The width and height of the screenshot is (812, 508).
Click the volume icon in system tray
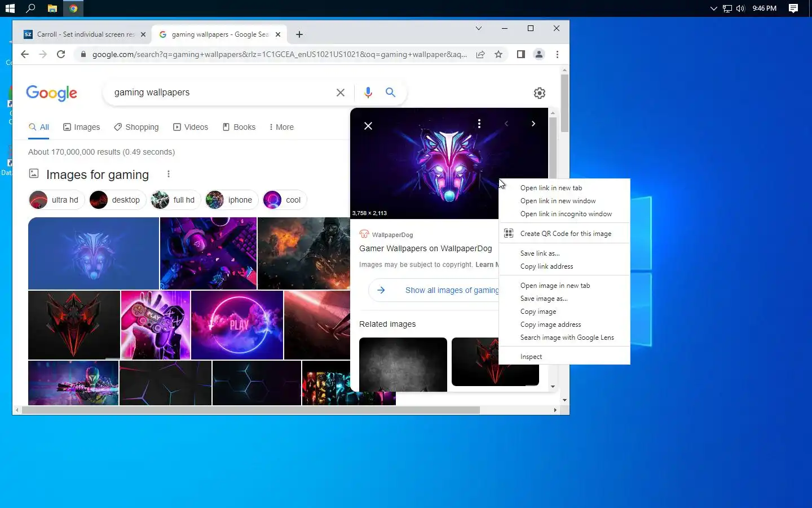pos(740,8)
